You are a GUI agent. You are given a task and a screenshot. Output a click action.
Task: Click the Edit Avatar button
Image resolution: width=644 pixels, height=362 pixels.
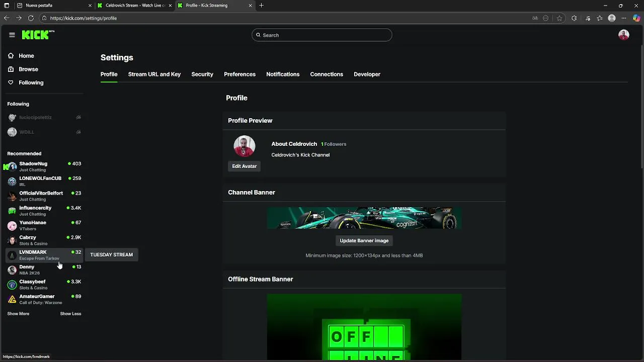click(245, 166)
